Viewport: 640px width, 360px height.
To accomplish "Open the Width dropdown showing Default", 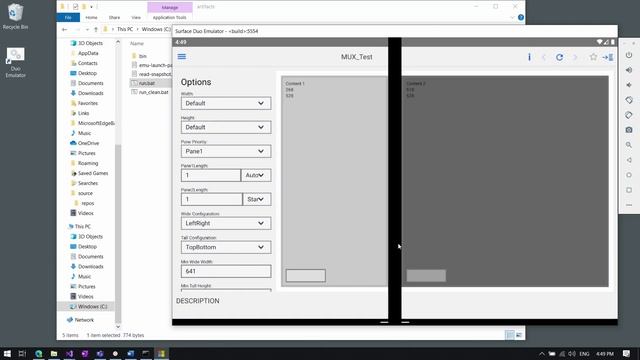I will tap(226, 103).
